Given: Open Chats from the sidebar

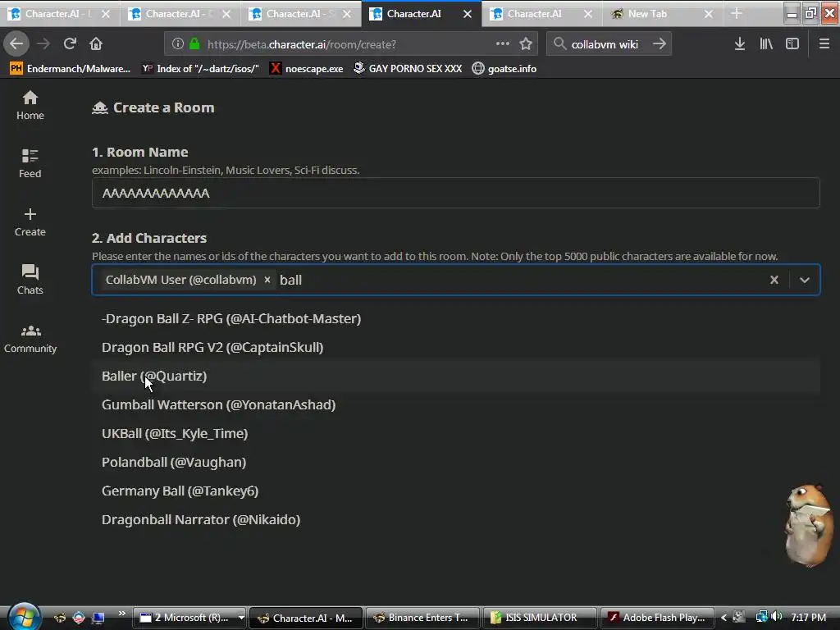Looking at the screenshot, I should [30, 281].
